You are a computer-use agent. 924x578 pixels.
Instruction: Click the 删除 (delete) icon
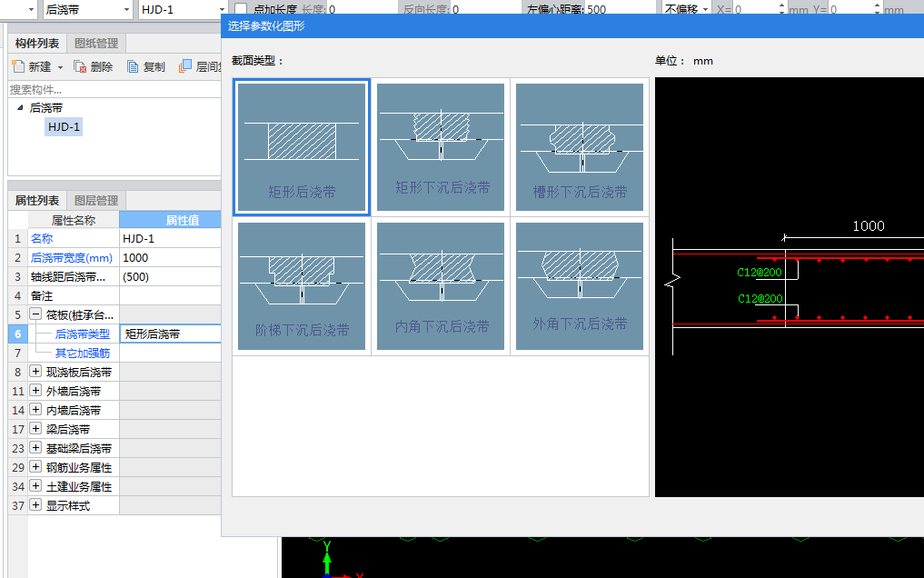pos(80,66)
